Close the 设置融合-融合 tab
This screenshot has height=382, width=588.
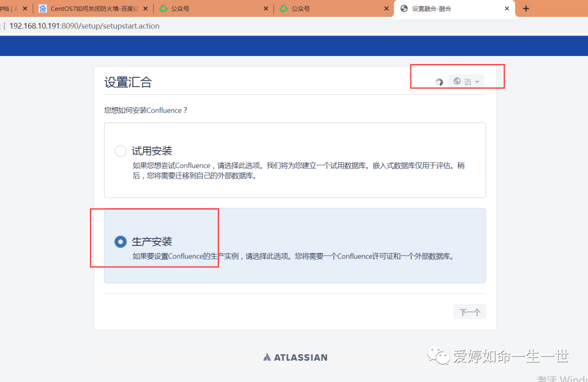(507, 8)
